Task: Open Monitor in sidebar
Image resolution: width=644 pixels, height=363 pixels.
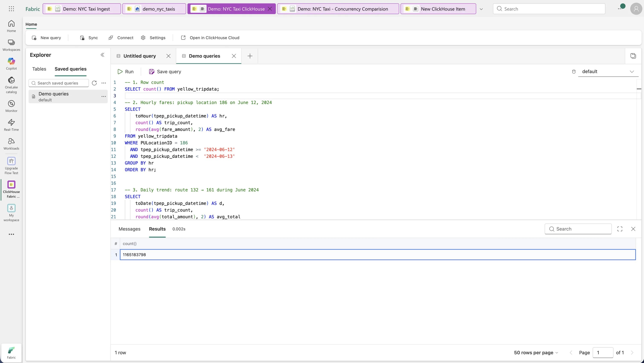Action: 11,106
